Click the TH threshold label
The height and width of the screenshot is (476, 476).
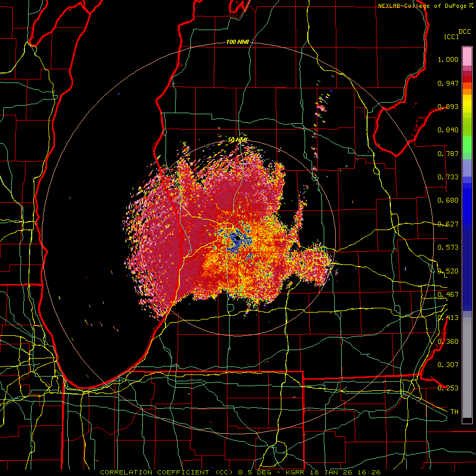[x=454, y=412]
